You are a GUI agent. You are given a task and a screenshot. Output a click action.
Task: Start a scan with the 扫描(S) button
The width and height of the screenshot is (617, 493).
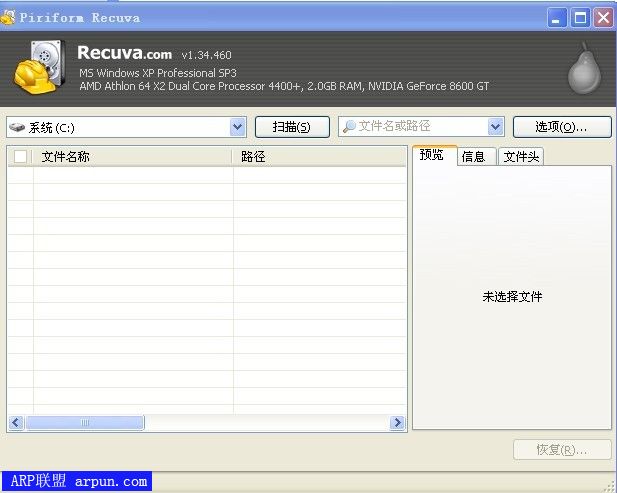[292, 127]
